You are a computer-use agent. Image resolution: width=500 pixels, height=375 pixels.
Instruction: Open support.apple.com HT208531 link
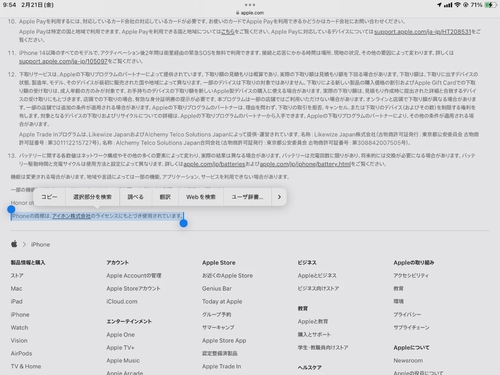(423, 32)
